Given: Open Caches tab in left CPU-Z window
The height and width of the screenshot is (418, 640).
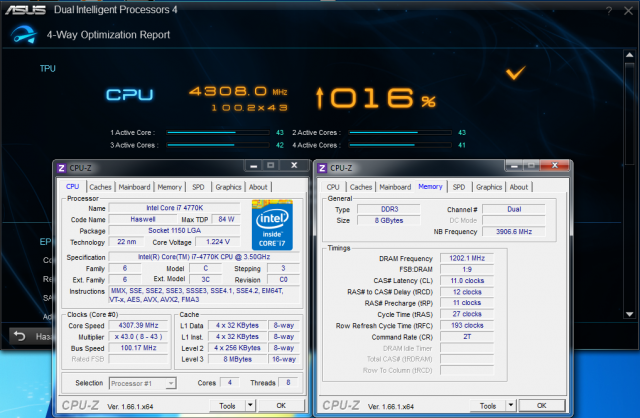Looking at the screenshot, I should (100, 187).
